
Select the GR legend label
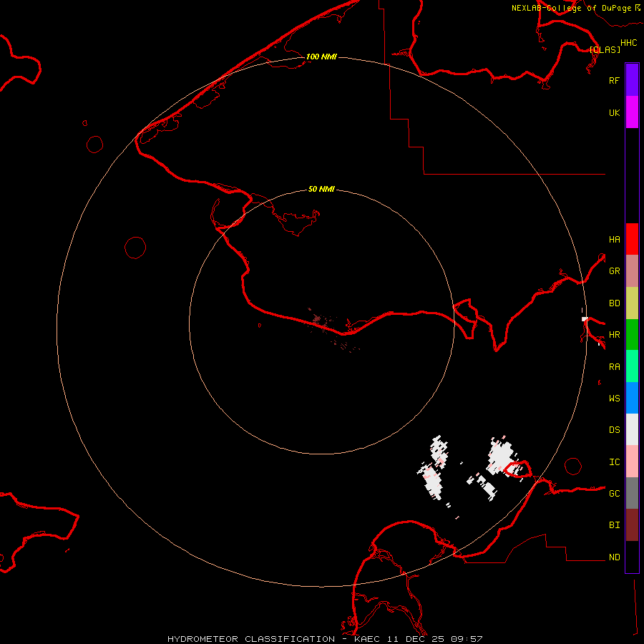click(x=614, y=271)
